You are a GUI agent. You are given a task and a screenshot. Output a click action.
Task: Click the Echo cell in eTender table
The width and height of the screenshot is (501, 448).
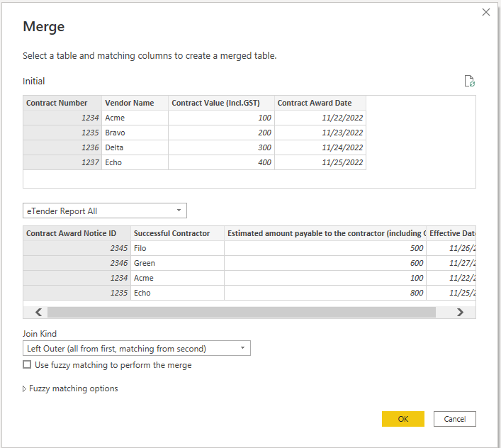[x=177, y=293]
